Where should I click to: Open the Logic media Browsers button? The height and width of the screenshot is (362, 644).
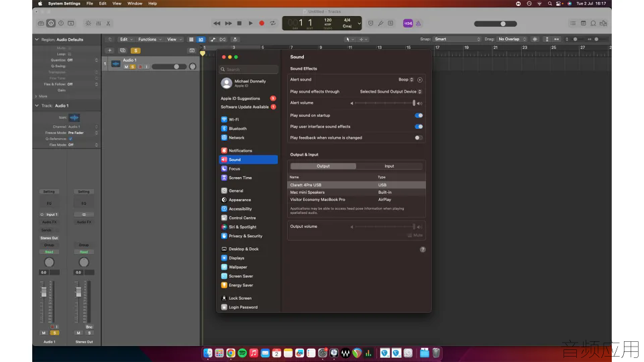click(603, 23)
